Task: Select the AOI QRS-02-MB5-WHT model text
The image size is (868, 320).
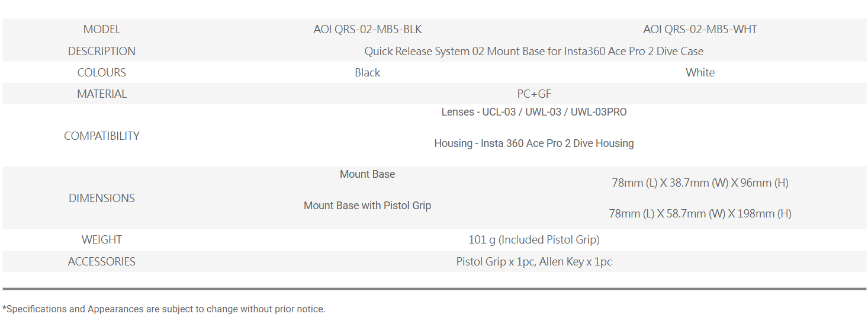Action: [x=700, y=29]
